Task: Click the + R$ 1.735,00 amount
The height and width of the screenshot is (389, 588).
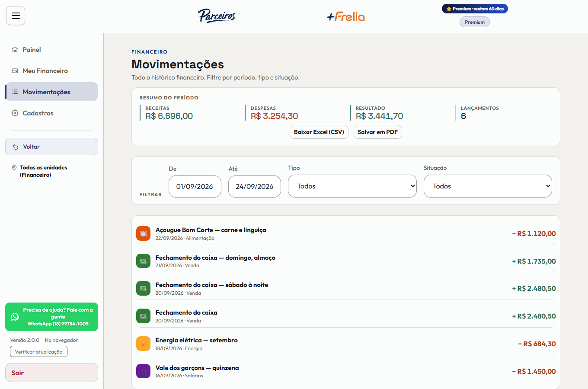Action: pyautogui.click(x=534, y=261)
